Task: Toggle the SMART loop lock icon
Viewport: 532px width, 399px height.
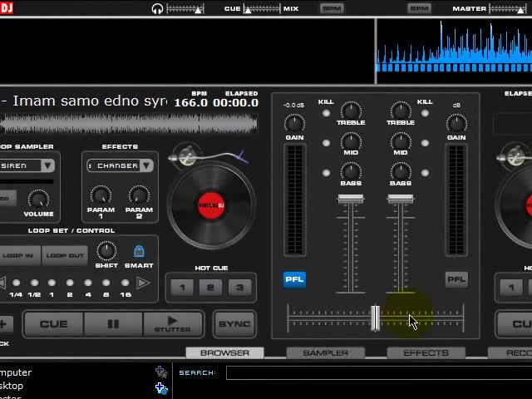Action: click(x=139, y=251)
